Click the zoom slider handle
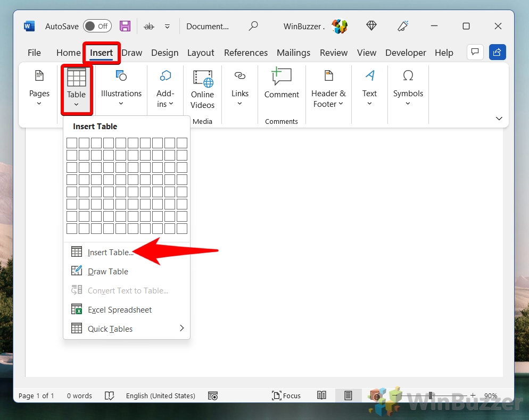 431,395
